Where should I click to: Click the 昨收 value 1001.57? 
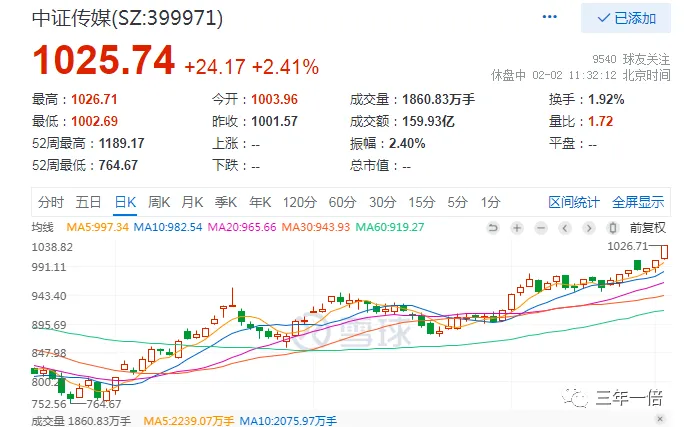pos(274,121)
